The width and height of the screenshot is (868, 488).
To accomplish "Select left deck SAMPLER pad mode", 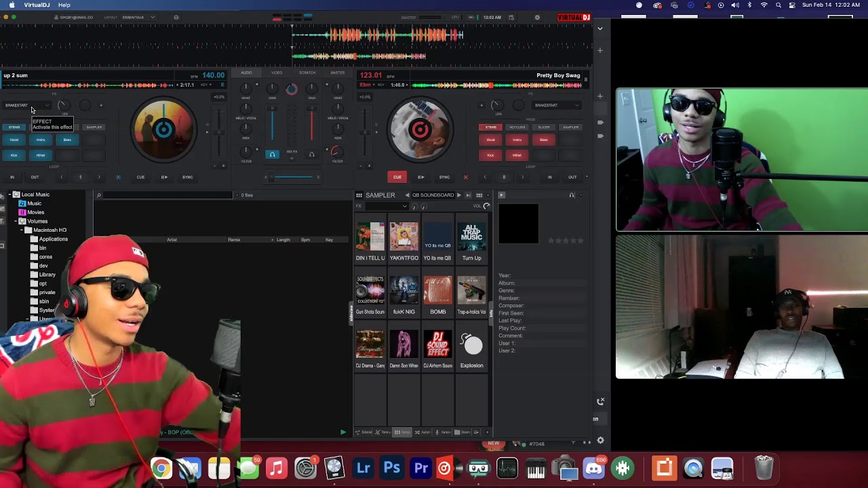I will click(94, 127).
